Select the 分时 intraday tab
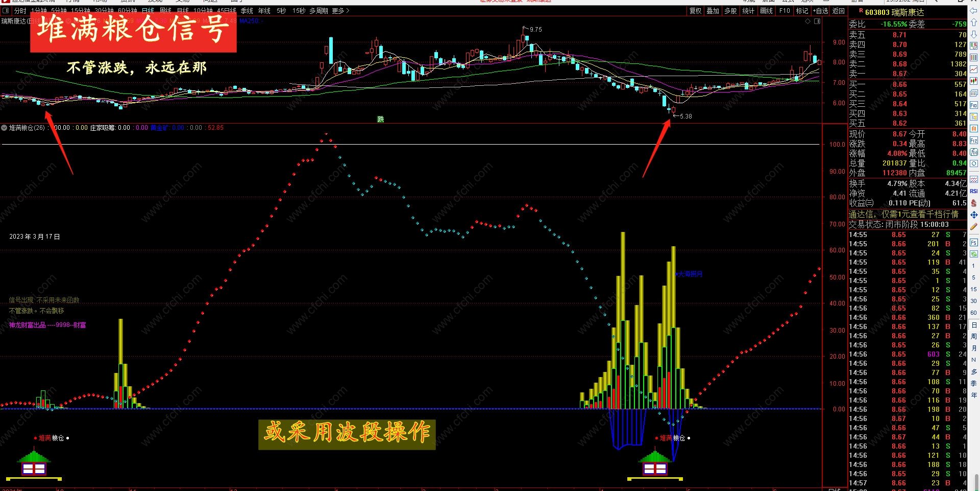The height and width of the screenshot is (491, 980). point(20,10)
